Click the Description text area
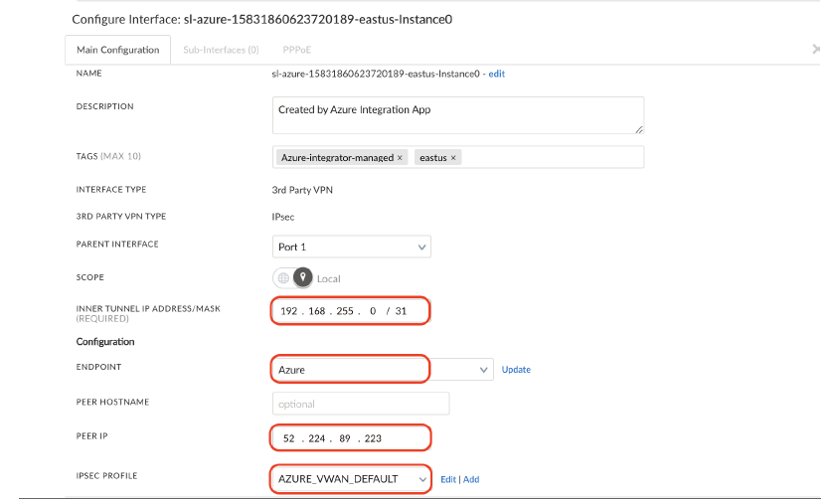 pyautogui.click(x=457, y=114)
